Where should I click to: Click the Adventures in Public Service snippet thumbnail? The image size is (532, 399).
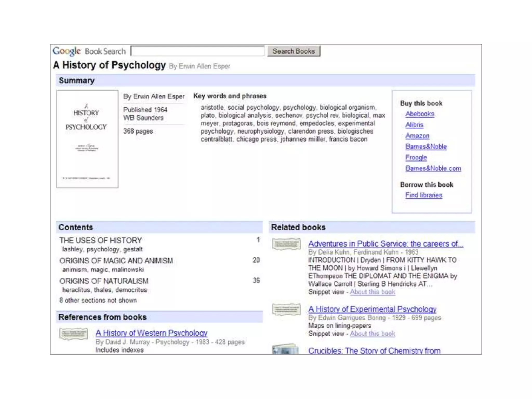286,244
